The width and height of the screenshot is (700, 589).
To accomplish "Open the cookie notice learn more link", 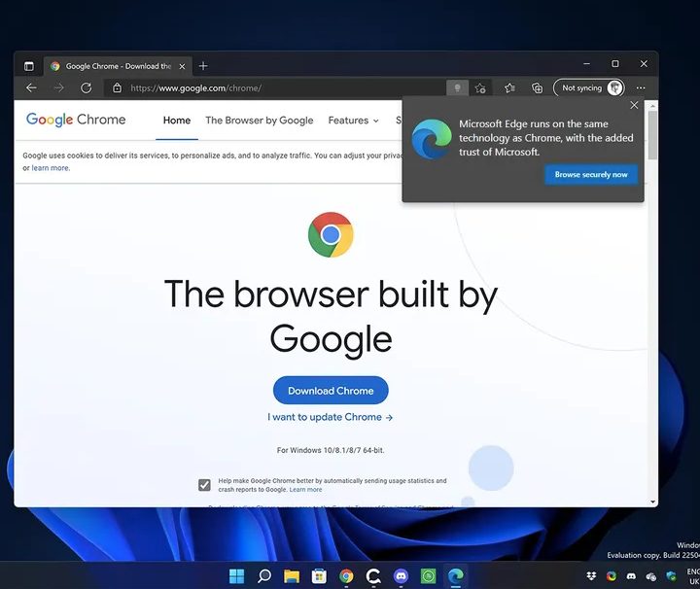I will click(x=51, y=168).
